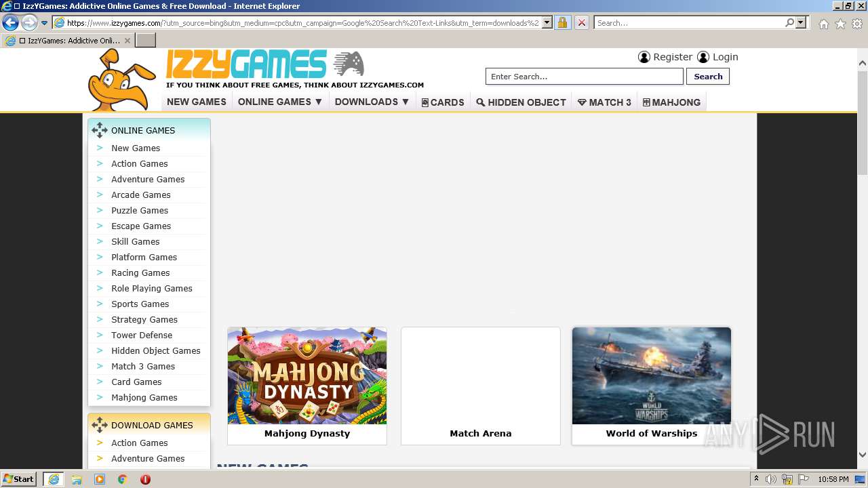Click the cross arrows icon beside Download Games
The image size is (868, 488).
pyautogui.click(x=100, y=425)
